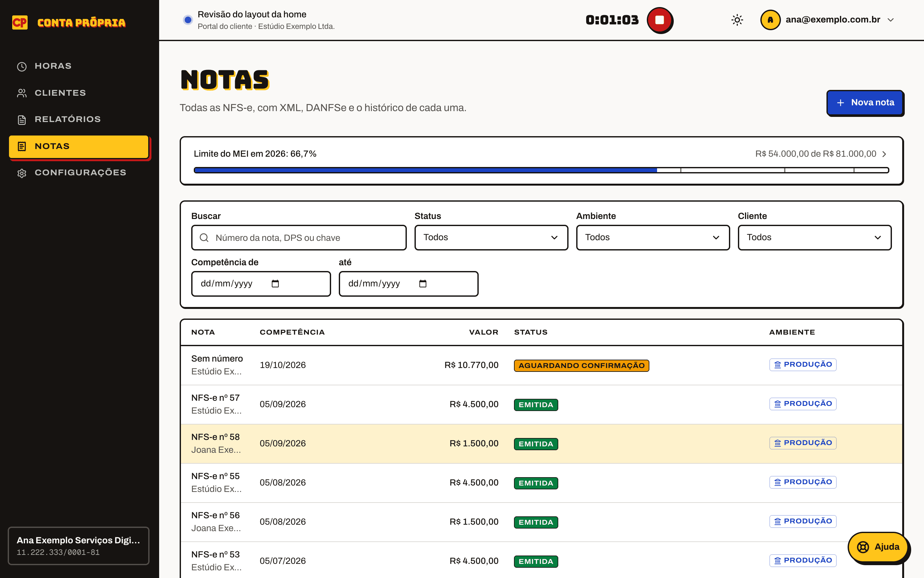924x578 pixels.
Task: Click Produção badge for NFS-e nº 53
Action: click(803, 560)
